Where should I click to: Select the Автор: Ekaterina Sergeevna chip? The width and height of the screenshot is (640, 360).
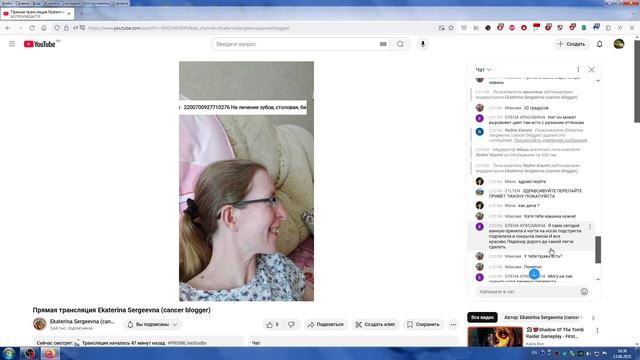[542, 317]
